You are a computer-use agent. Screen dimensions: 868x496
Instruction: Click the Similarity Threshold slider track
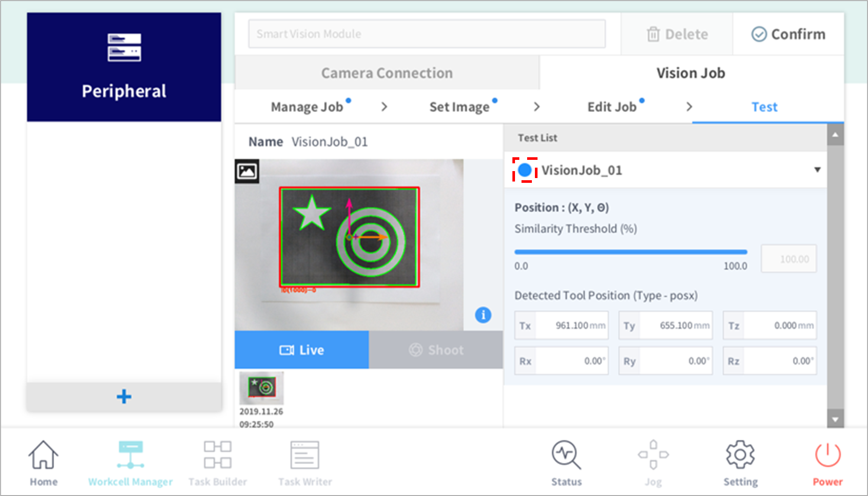(630, 252)
